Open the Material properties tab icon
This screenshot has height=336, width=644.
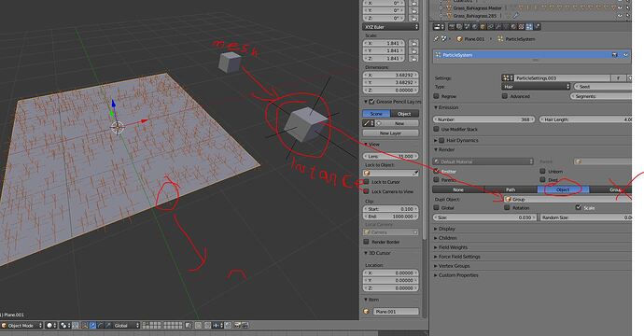tap(514, 27)
